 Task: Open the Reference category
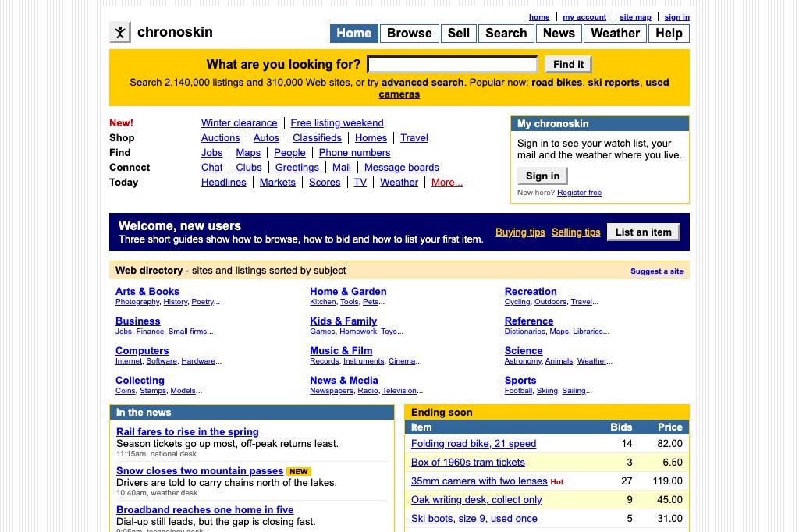point(529,321)
